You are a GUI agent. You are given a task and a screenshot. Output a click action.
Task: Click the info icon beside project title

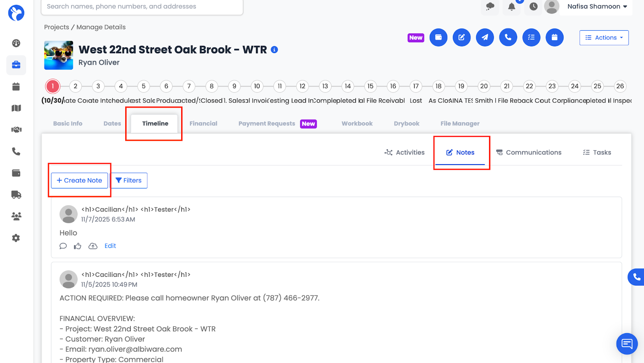[275, 49]
